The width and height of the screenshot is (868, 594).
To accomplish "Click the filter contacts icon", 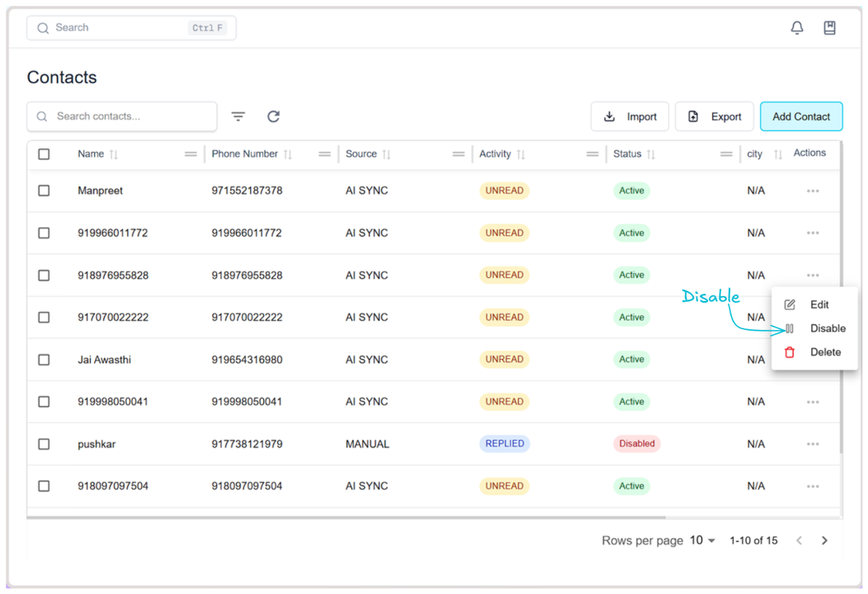I will tap(238, 116).
